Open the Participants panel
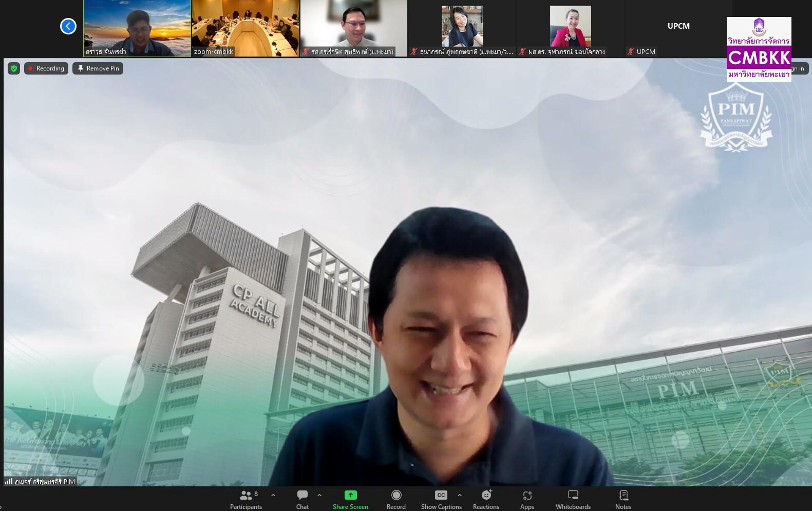Viewport: 812px width, 511px height. [246, 499]
